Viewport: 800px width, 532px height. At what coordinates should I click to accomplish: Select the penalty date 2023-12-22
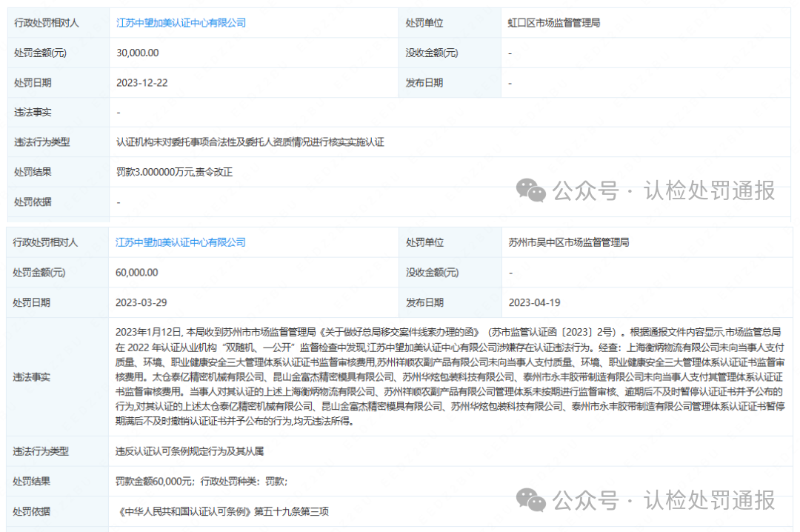(x=142, y=82)
